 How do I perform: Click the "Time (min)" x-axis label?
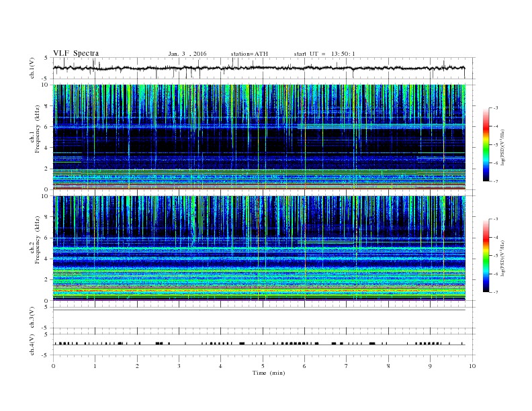coord(269,373)
